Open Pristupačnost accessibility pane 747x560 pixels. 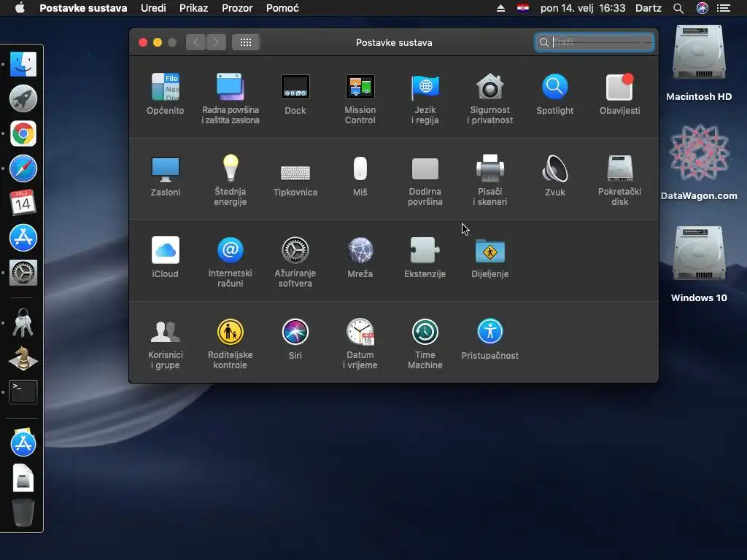(489, 340)
